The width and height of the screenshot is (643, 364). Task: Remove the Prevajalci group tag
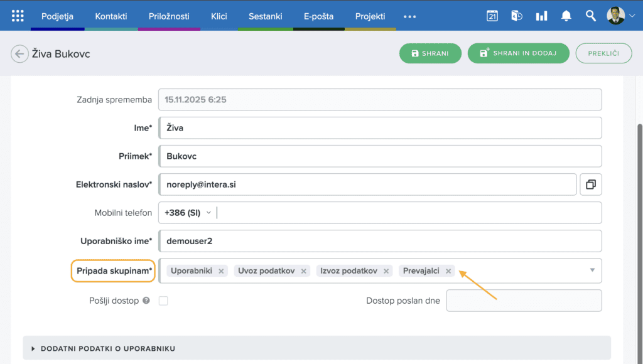448,271
